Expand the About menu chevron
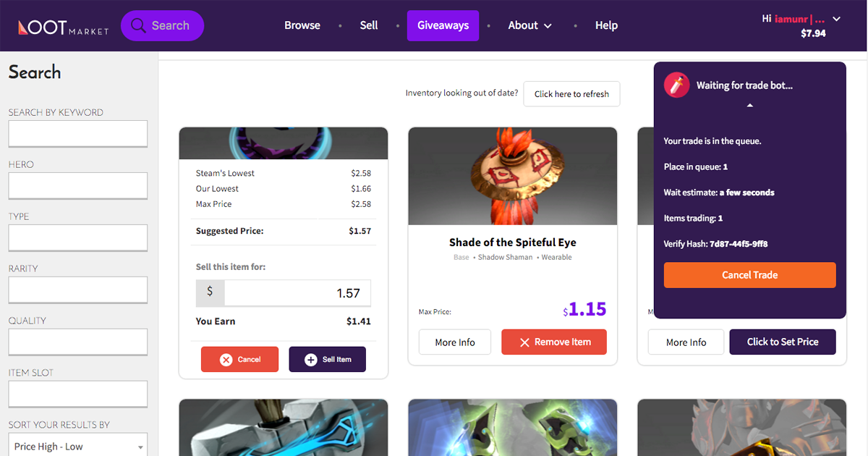 pos(548,26)
